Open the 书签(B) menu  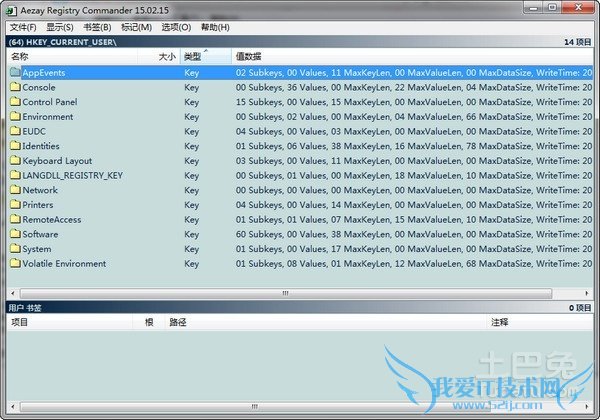98,27
